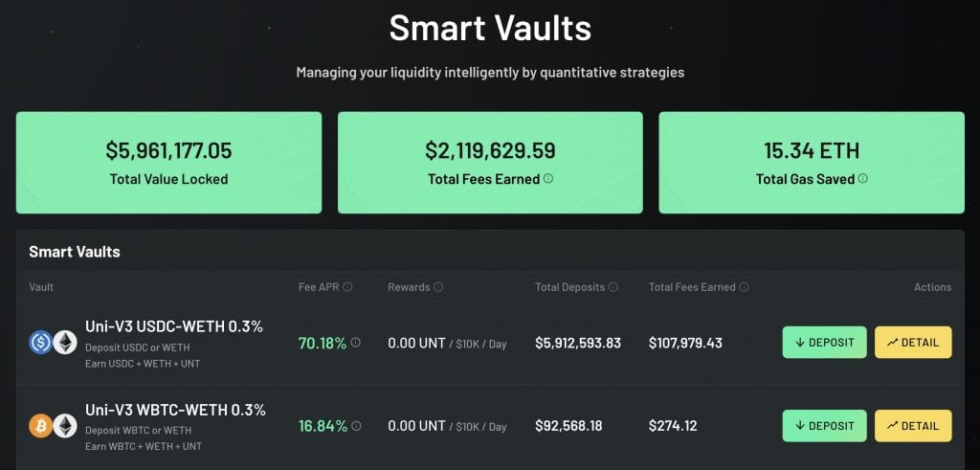Open DETAIL for USDC-WETH vault
The width and height of the screenshot is (980, 470).
(913, 343)
